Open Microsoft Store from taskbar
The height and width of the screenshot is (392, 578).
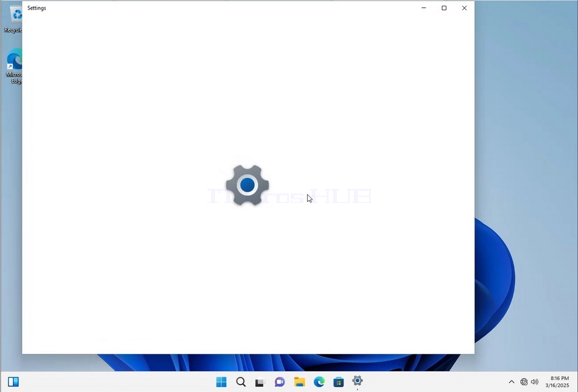tap(339, 382)
